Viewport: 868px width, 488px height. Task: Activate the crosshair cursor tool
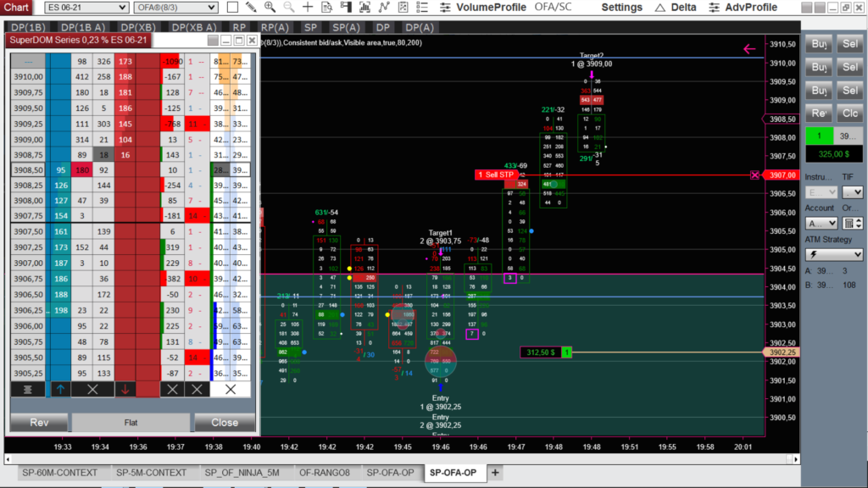[308, 7]
